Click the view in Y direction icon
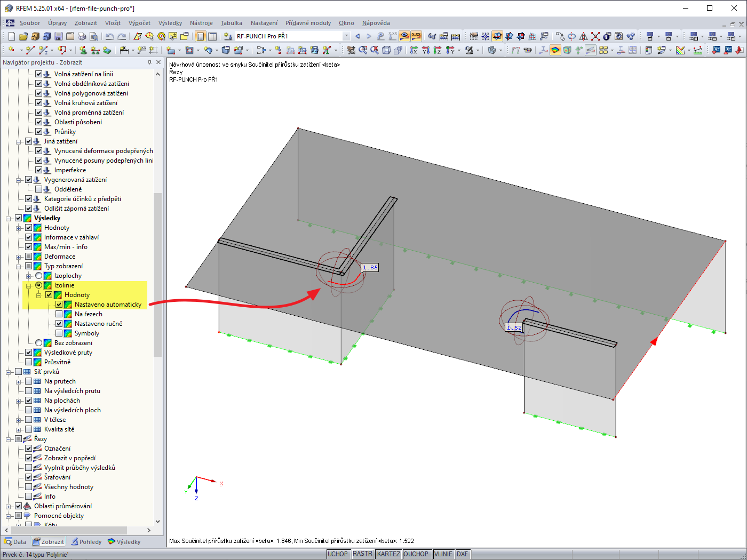The height and width of the screenshot is (560, 747). 426,50
